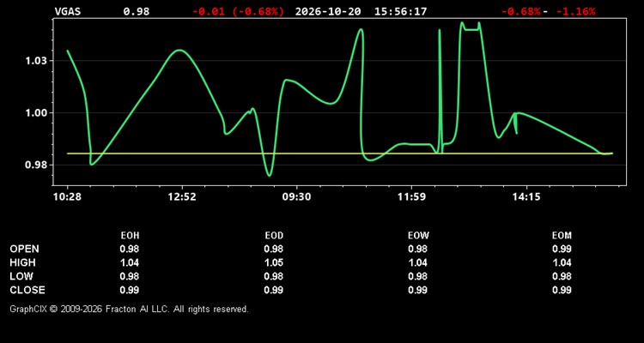Select the EOH column header

(130, 236)
